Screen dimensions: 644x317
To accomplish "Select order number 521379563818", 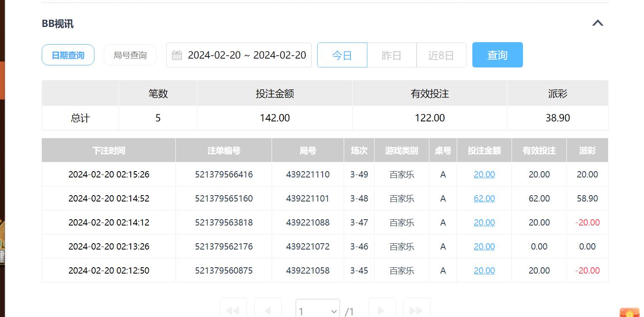I will (x=224, y=222).
